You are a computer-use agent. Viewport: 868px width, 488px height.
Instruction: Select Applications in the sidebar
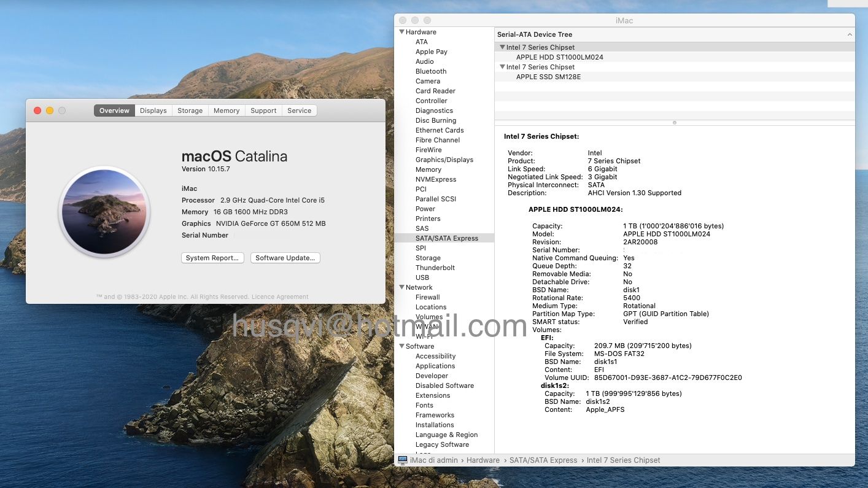(x=435, y=366)
